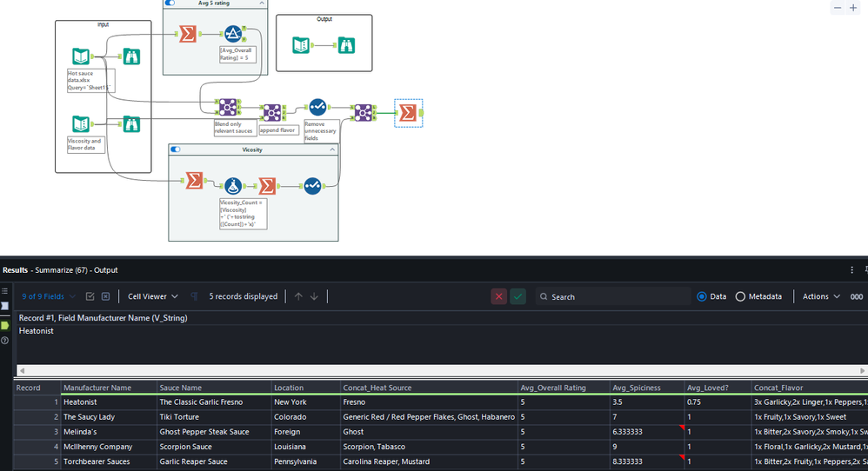Click the Browse tool in Output container

coord(345,45)
